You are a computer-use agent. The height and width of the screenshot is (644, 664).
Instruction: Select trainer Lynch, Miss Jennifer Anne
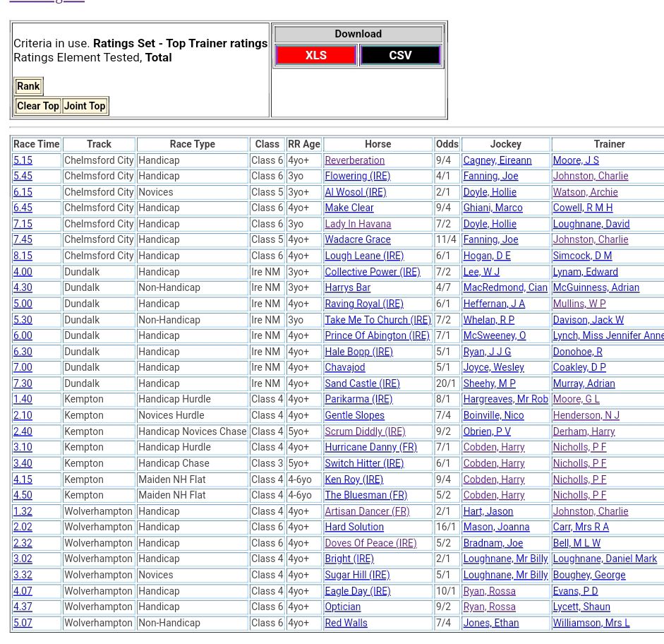click(608, 335)
